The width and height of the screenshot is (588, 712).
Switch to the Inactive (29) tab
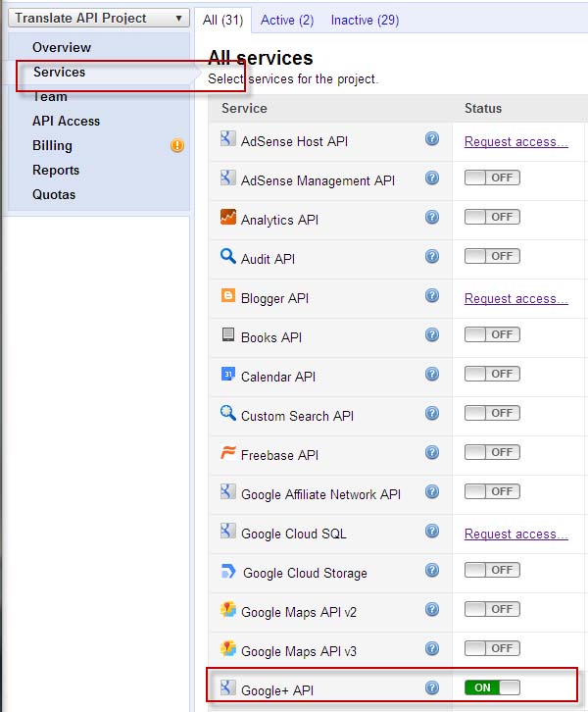click(365, 20)
